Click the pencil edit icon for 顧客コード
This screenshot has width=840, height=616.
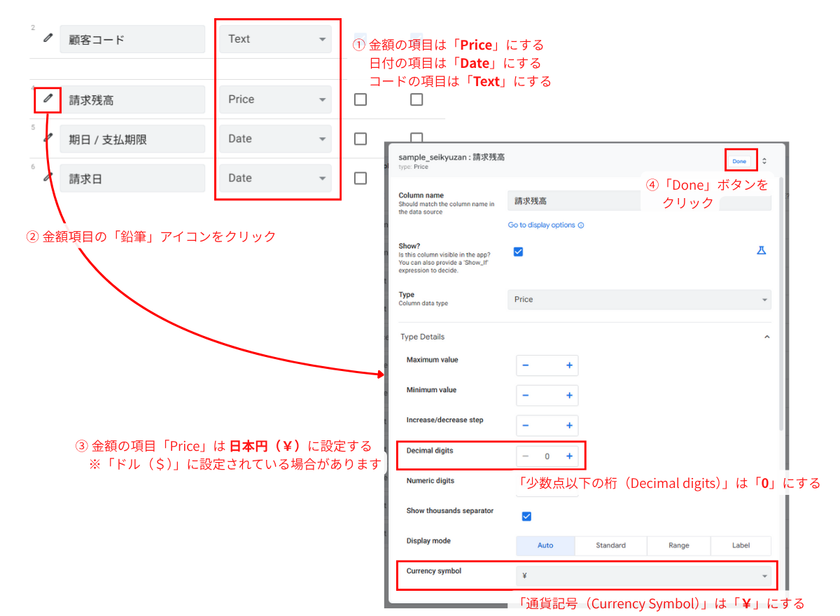click(47, 38)
